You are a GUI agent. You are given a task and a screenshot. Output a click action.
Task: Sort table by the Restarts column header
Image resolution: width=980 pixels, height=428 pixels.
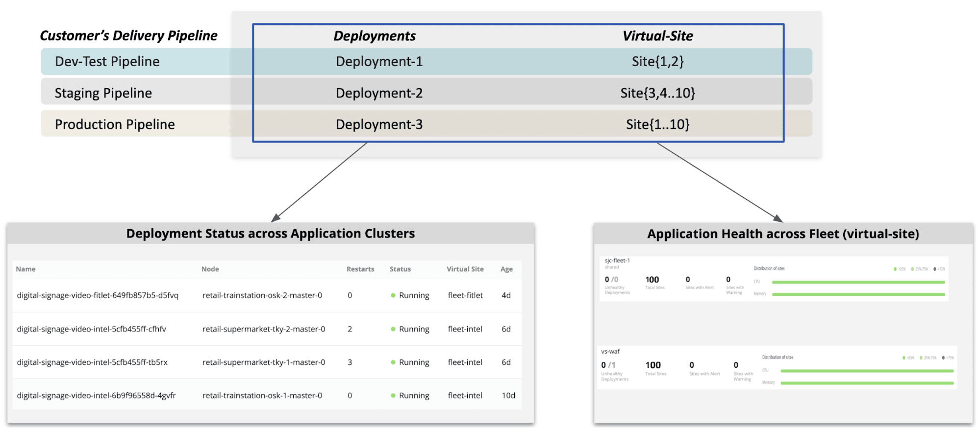pos(360,269)
